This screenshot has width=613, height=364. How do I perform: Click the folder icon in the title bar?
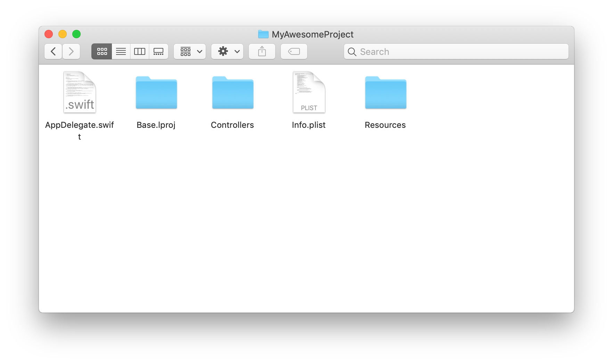click(263, 34)
